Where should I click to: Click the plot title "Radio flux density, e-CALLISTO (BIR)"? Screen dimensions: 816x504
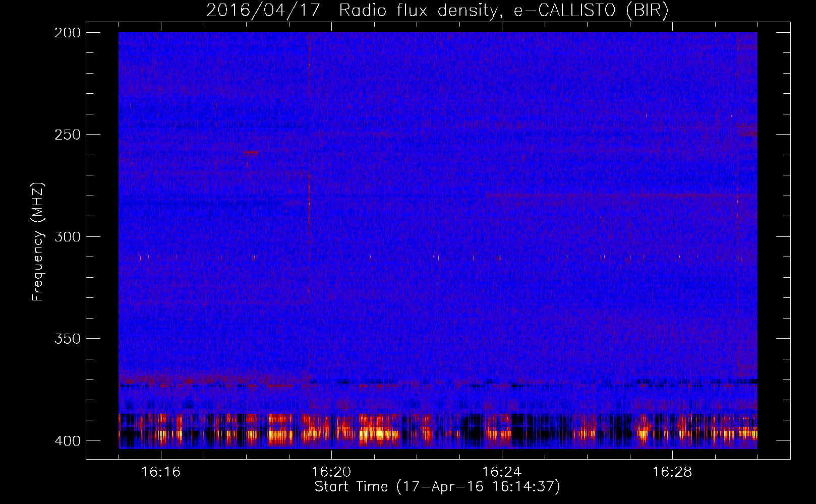[503, 11]
